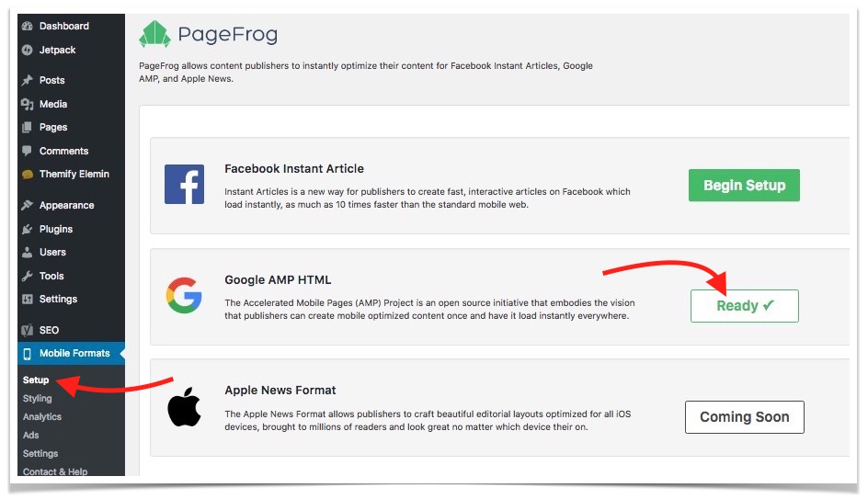
Task: Go to the Media library menu
Action: coord(52,104)
